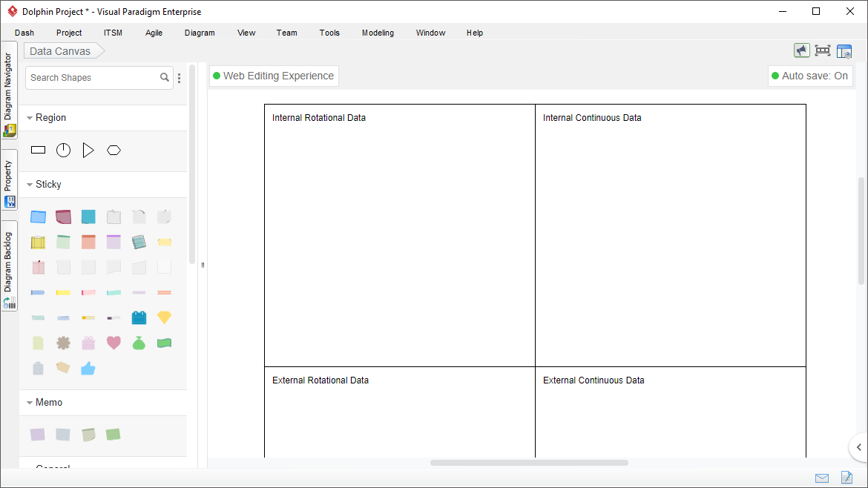Pick the maroon curled sticky note
Screen dimensions: 868x488
[x=63, y=217]
